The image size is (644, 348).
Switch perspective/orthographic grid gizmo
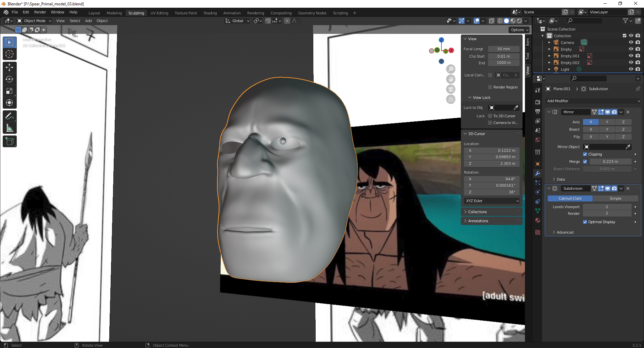click(451, 99)
